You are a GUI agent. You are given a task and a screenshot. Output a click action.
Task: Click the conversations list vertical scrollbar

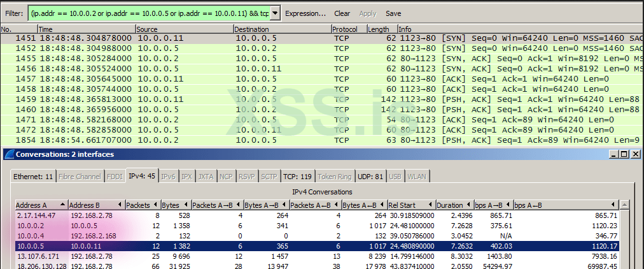[624, 236]
